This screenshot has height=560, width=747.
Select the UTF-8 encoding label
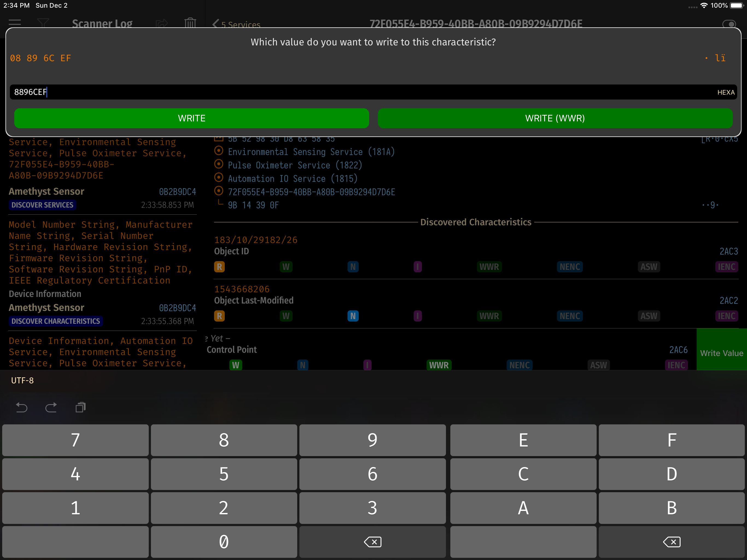[x=22, y=380]
